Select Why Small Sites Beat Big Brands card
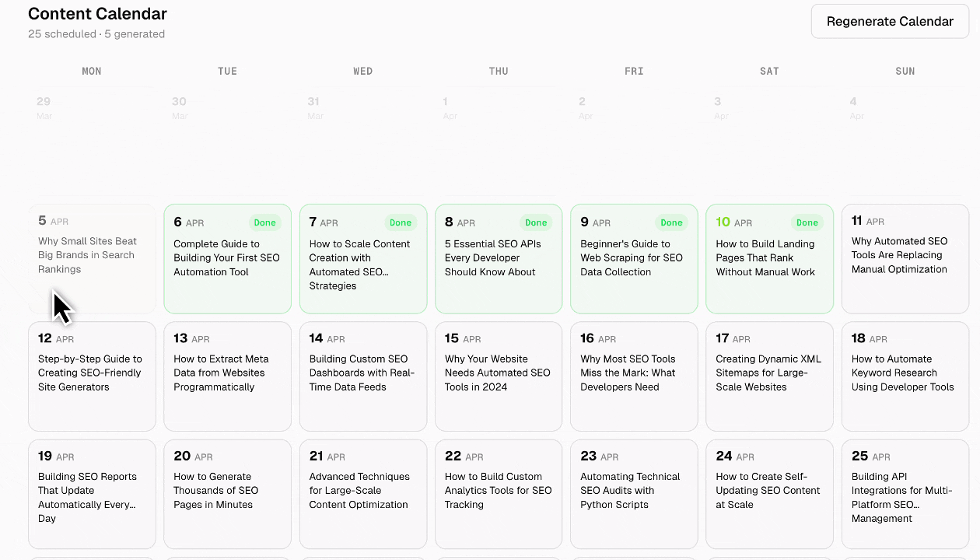This screenshot has height=560, width=980. [92, 257]
